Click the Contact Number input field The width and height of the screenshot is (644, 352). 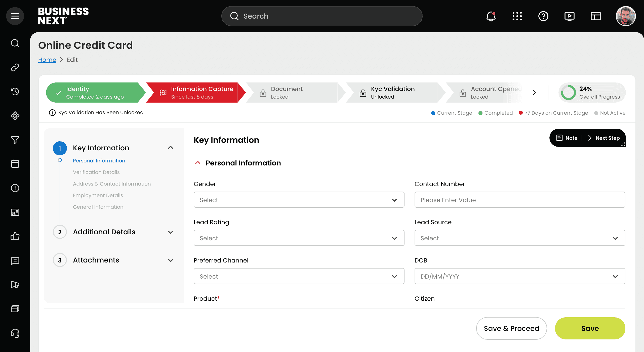520,200
